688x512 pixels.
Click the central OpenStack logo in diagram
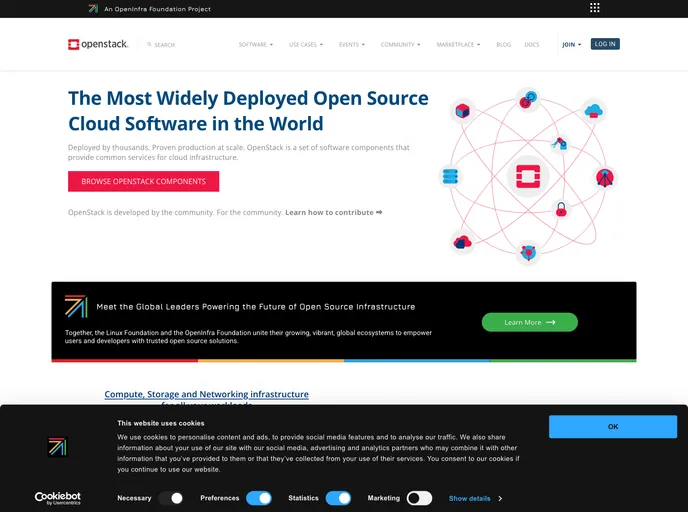pyautogui.click(x=526, y=177)
